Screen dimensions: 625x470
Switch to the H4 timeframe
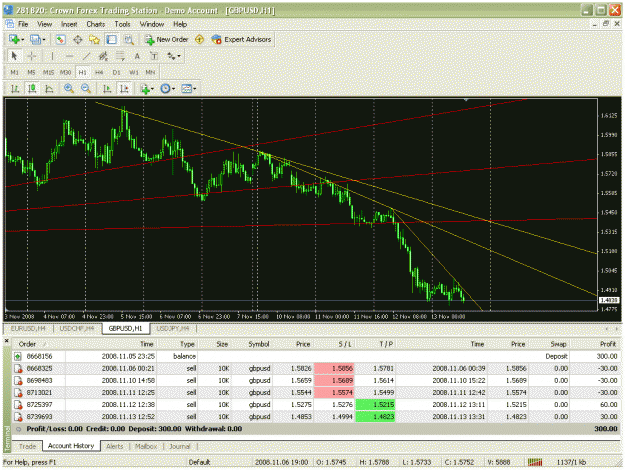point(99,72)
